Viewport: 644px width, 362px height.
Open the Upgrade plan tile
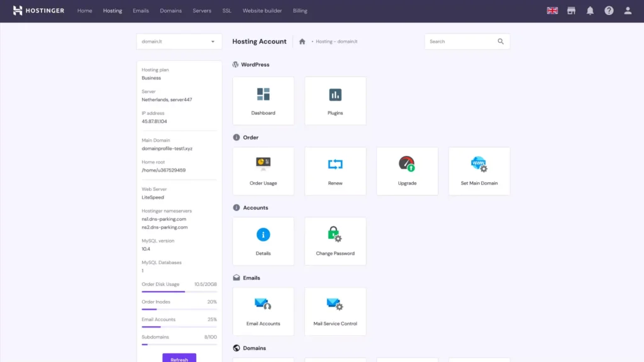pyautogui.click(x=407, y=171)
